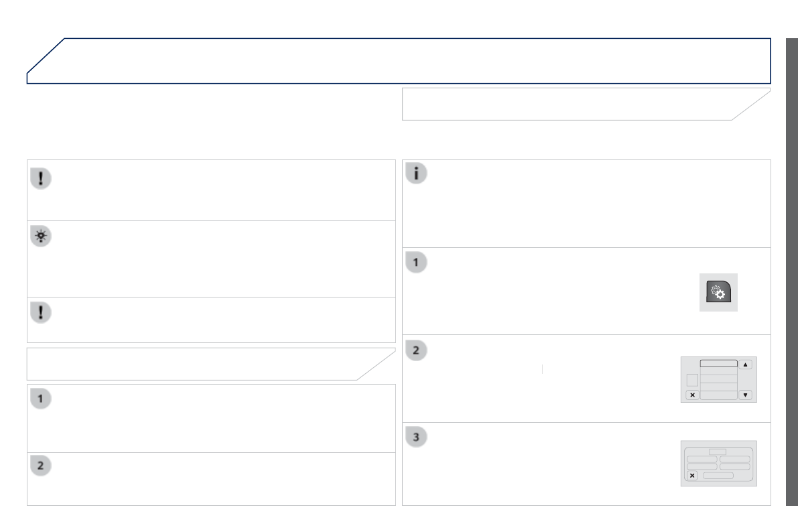
Task: Click the step 3 number badge
Action: [416, 437]
